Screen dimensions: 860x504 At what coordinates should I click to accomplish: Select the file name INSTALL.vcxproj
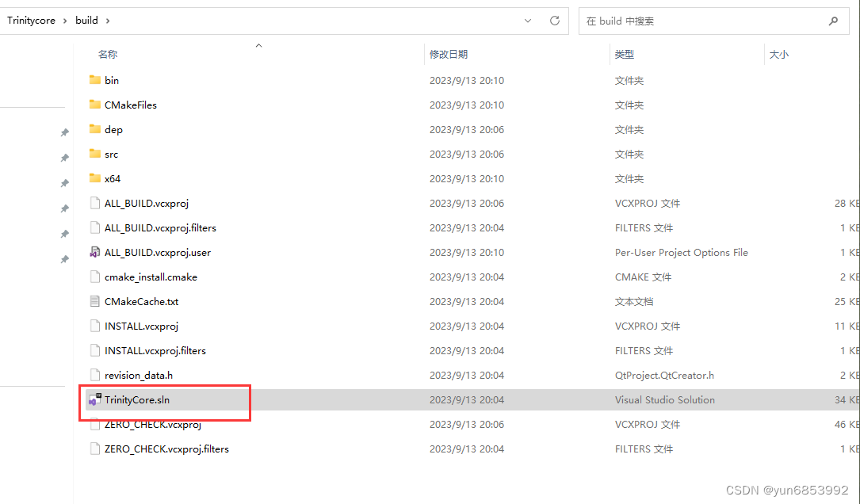pyautogui.click(x=142, y=326)
